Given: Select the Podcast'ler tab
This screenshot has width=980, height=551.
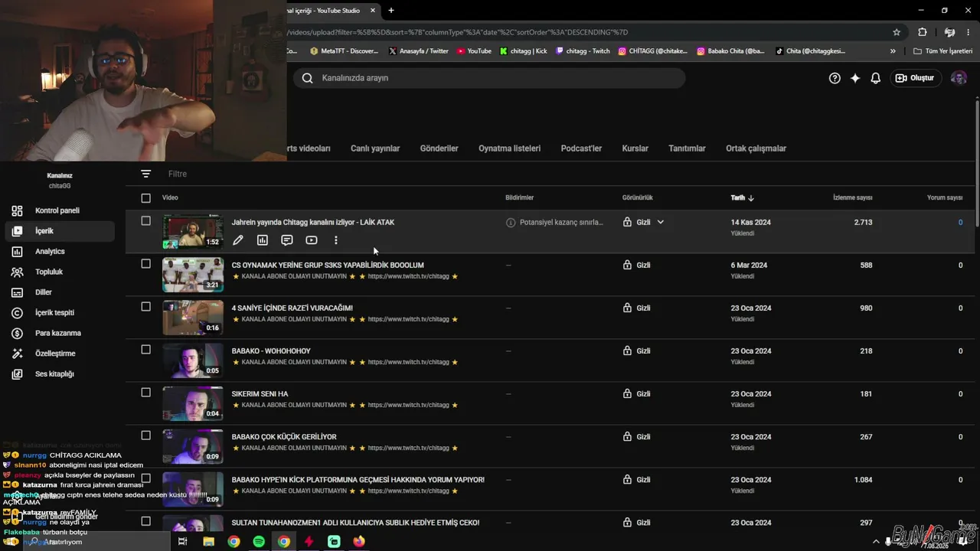Looking at the screenshot, I should pos(581,148).
